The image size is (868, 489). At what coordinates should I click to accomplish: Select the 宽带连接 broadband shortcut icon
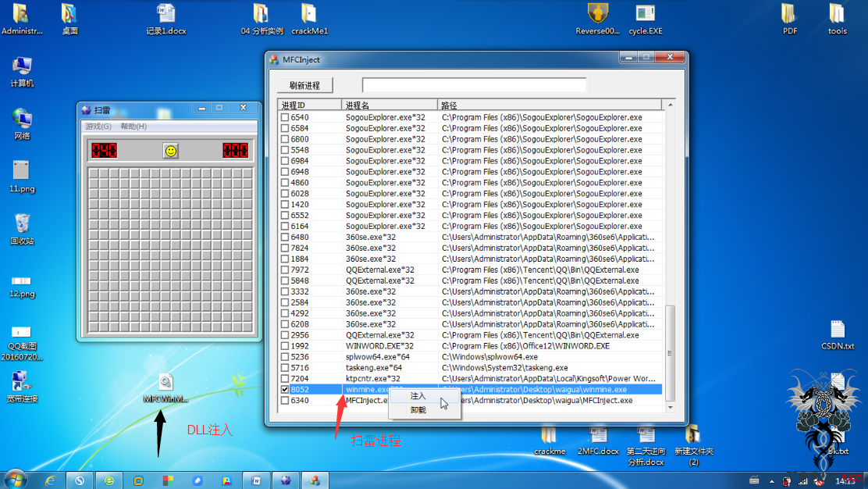(22, 387)
